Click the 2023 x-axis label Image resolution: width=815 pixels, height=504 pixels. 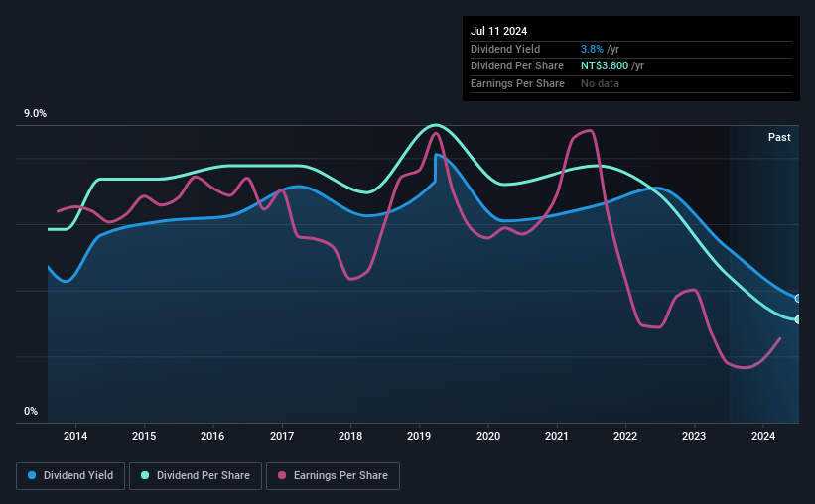pyautogui.click(x=694, y=436)
